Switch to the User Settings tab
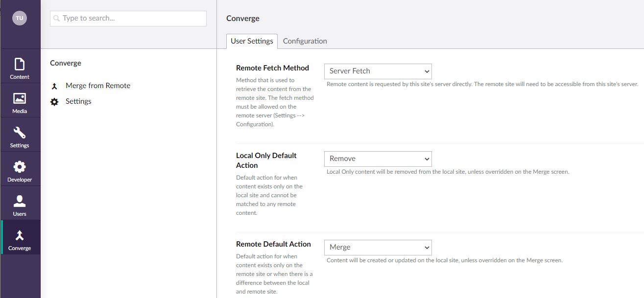644x298 pixels. point(252,41)
